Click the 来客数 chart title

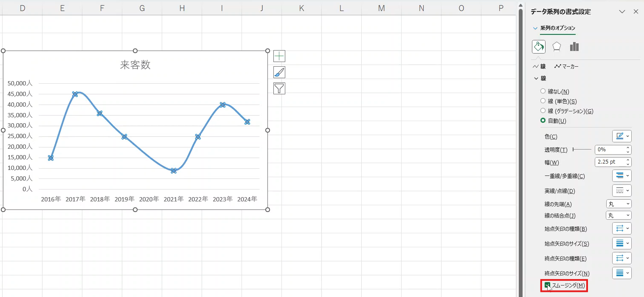[135, 65]
